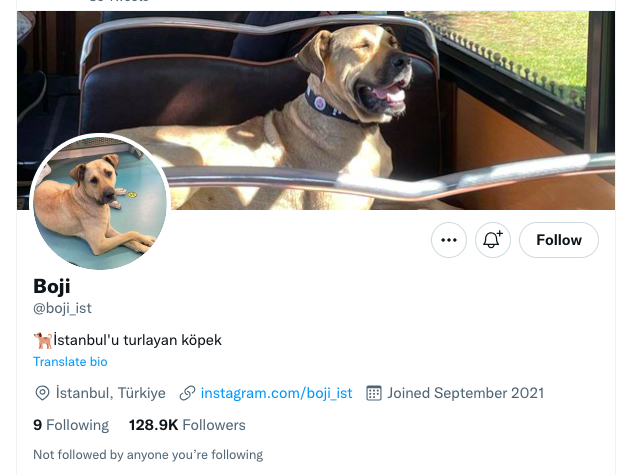This screenshot has height=475, width=642.
Task: Follow the Boji account
Action: click(x=558, y=240)
